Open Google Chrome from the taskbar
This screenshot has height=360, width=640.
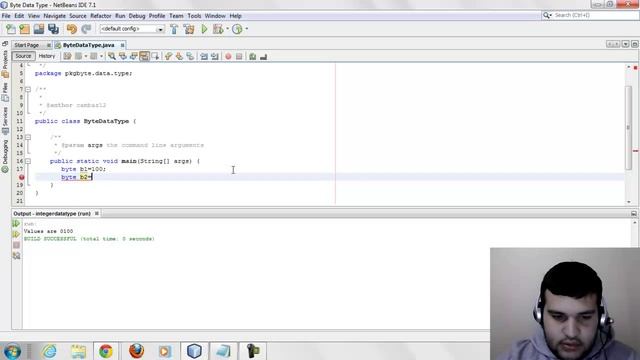(x=106, y=351)
